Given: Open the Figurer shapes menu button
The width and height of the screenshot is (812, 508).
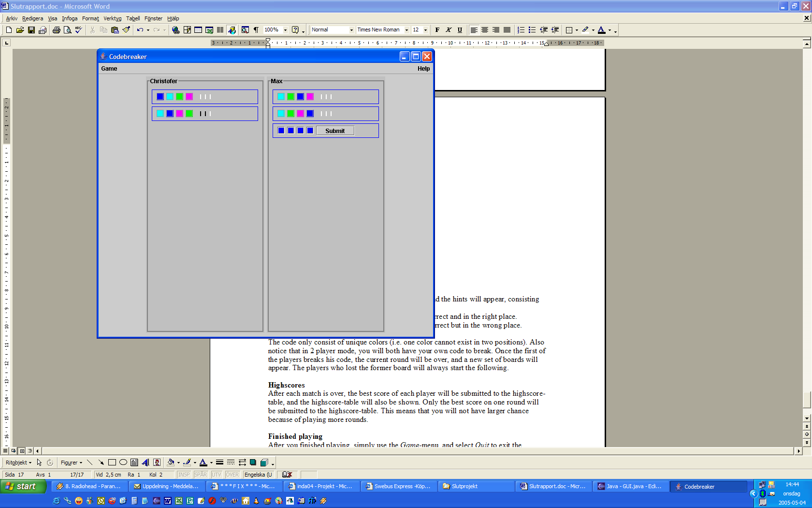Looking at the screenshot, I should pyautogui.click(x=71, y=463).
